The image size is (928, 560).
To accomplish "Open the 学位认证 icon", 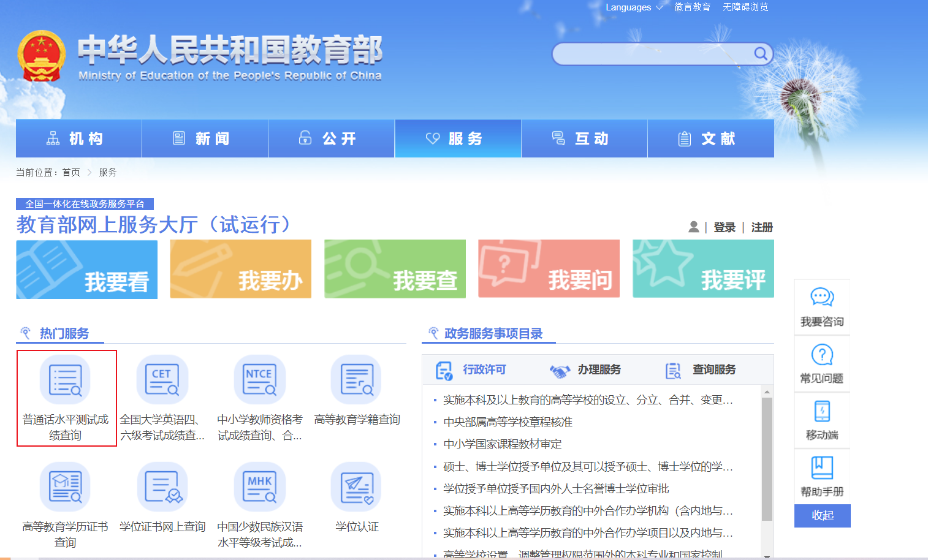I will click(356, 487).
